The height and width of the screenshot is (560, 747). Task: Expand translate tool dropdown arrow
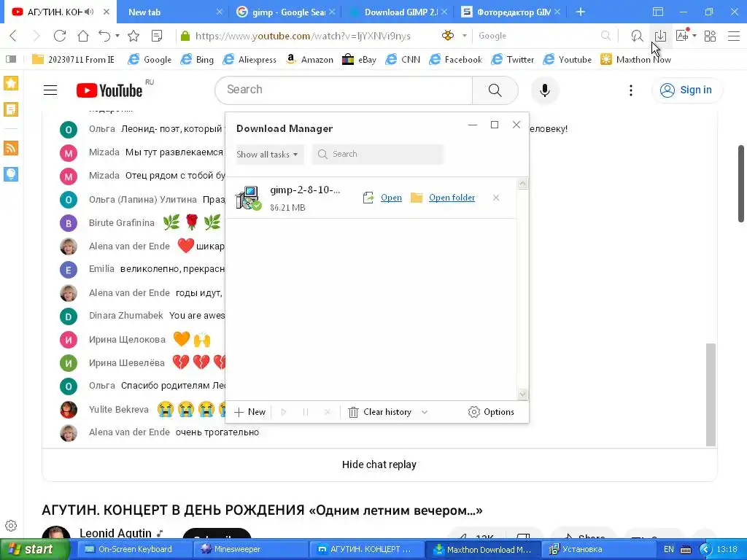click(x=694, y=36)
